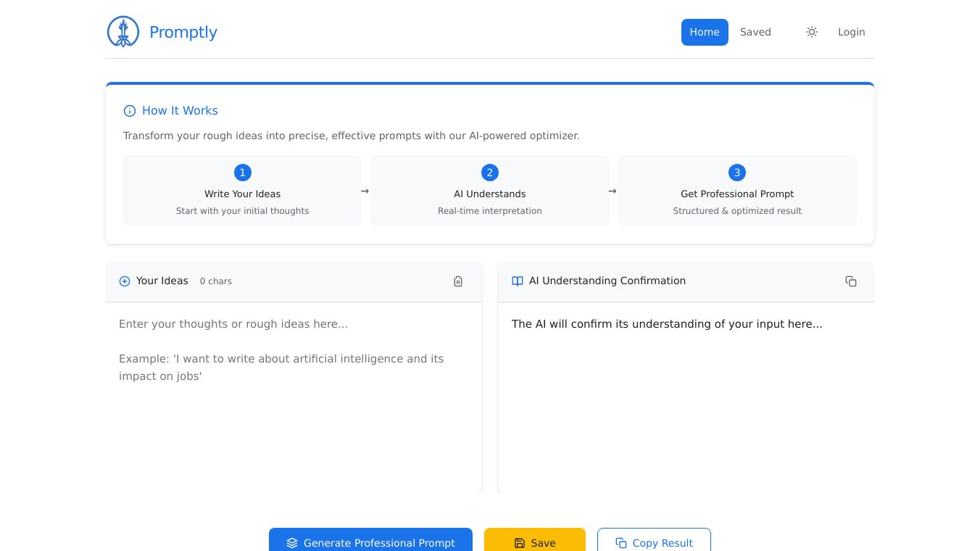Select the Get Professional Prompt step card
The image size is (980, 551).
737,191
